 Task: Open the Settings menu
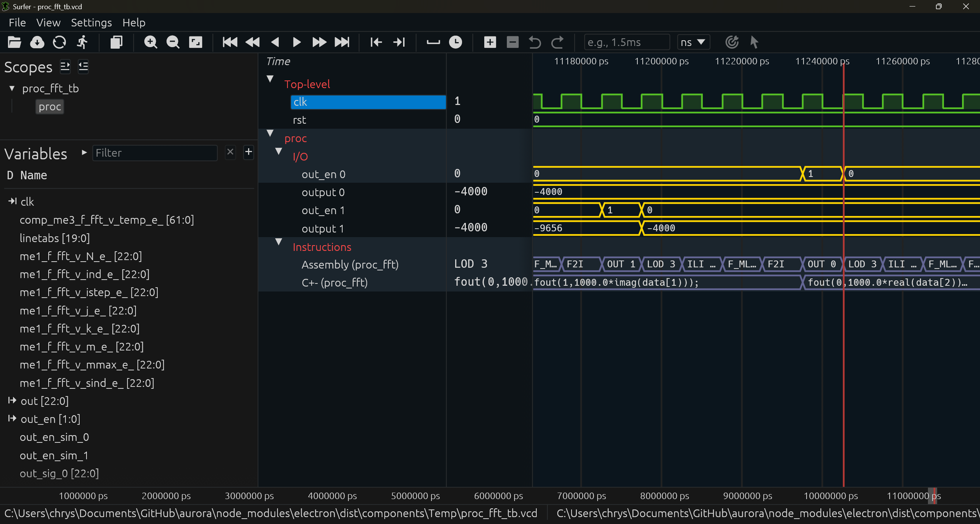(91, 23)
